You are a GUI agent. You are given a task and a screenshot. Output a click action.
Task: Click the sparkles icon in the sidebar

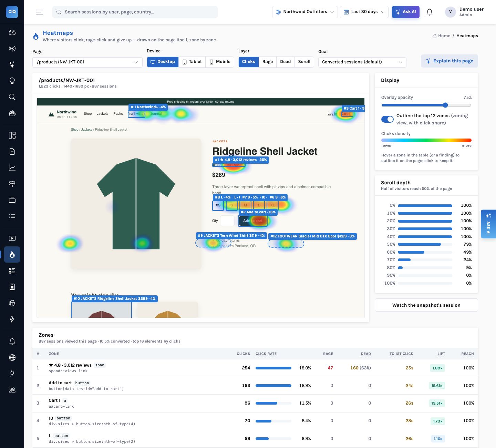(x=12, y=65)
